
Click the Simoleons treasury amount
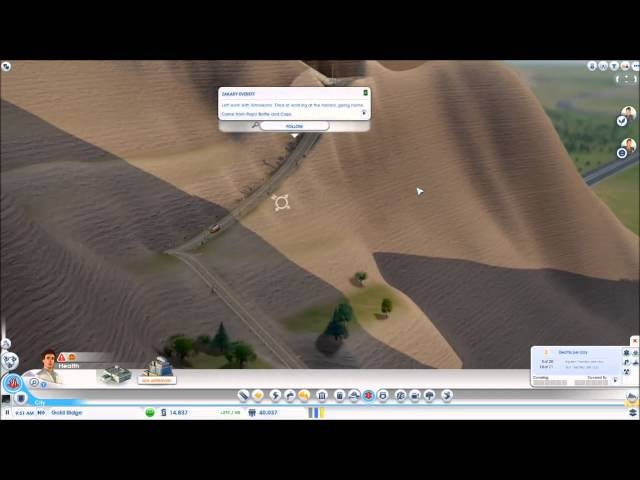(x=178, y=412)
